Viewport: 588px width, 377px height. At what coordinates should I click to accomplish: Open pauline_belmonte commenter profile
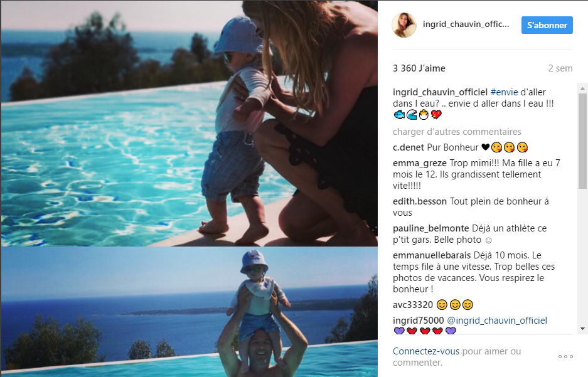point(430,228)
